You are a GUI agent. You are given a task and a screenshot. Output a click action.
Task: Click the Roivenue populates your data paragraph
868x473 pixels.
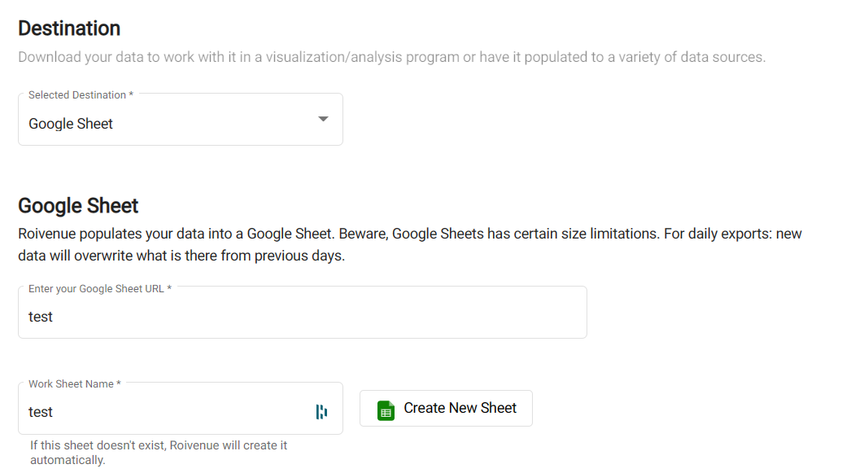click(410, 245)
